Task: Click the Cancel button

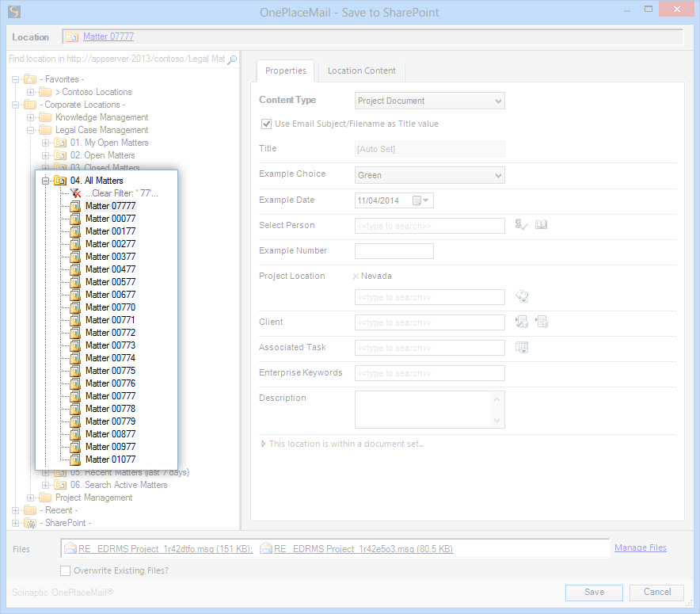Action: tap(656, 592)
